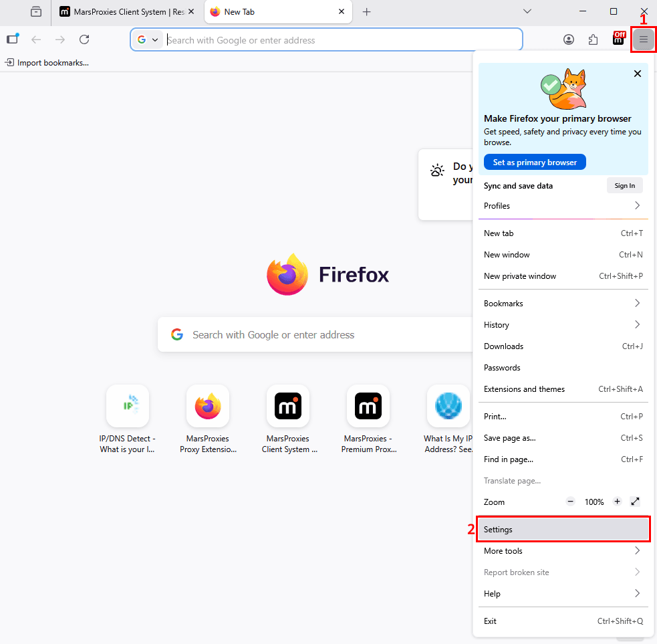This screenshot has height=644, width=657.
Task: Close the New Tab tab
Action: pyautogui.click(x=342, y=12)
